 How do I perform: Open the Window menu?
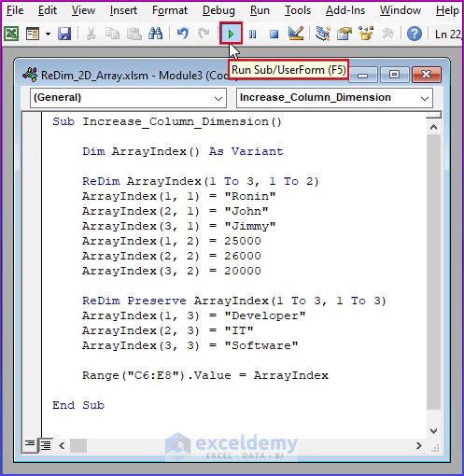(x=401, y=10)
